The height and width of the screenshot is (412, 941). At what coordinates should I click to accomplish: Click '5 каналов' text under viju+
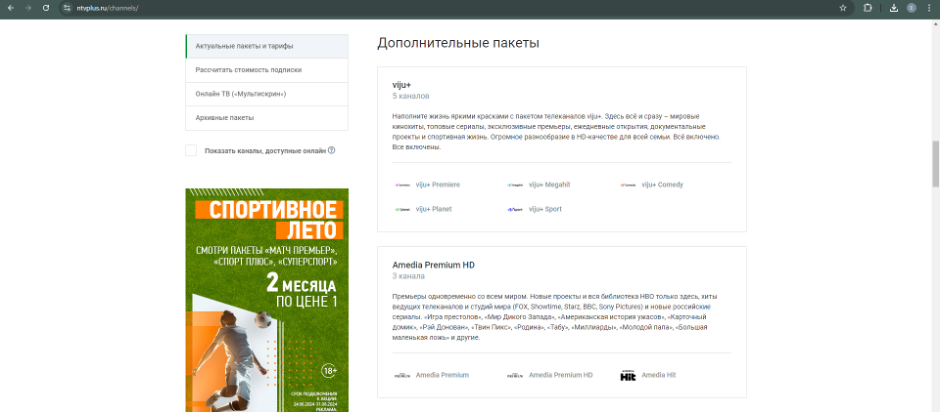(x=411, y=96)
